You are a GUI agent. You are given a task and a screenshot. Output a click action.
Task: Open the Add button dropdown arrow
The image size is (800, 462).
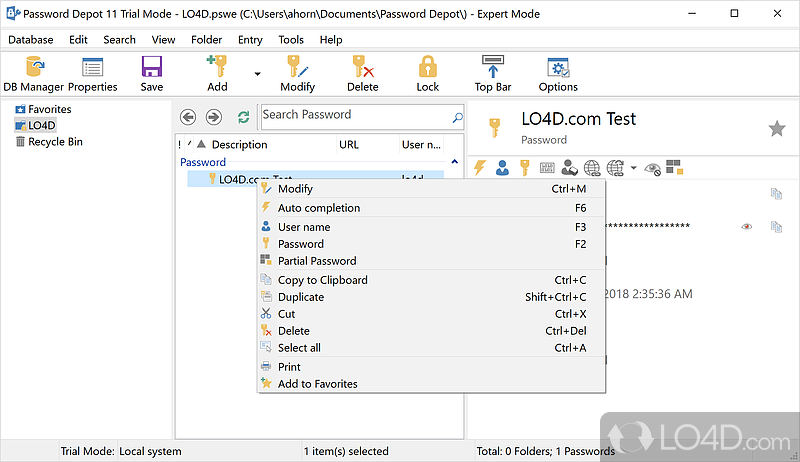[258, 74]
